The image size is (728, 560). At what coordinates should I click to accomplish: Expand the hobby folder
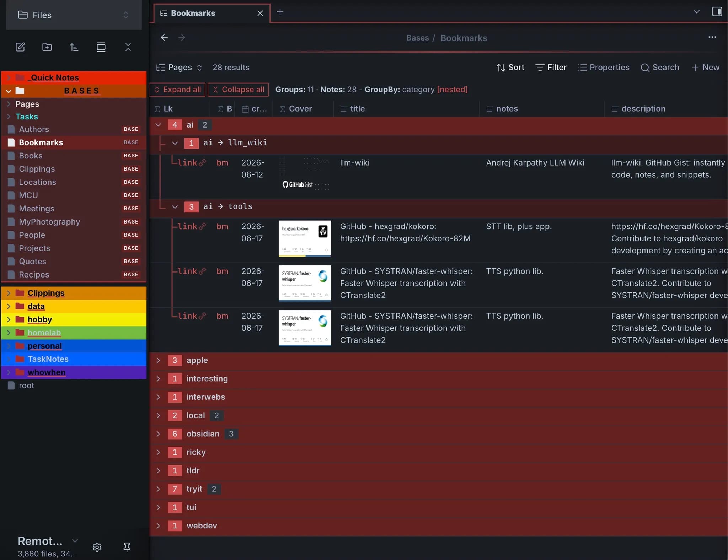[x=74, y=319]
